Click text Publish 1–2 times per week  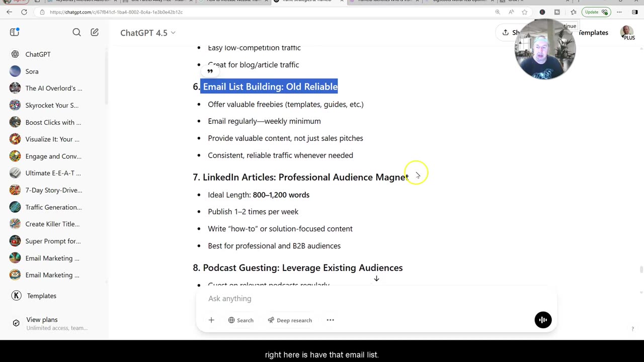[253, 212]
